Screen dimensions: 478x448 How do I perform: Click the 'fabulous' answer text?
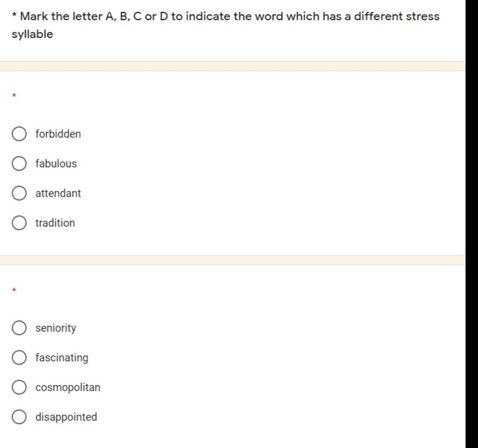click(x=56, y=163)
